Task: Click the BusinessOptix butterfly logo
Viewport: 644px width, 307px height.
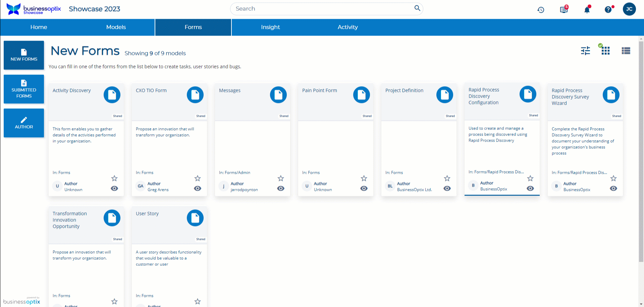Action: coord(13,9)
